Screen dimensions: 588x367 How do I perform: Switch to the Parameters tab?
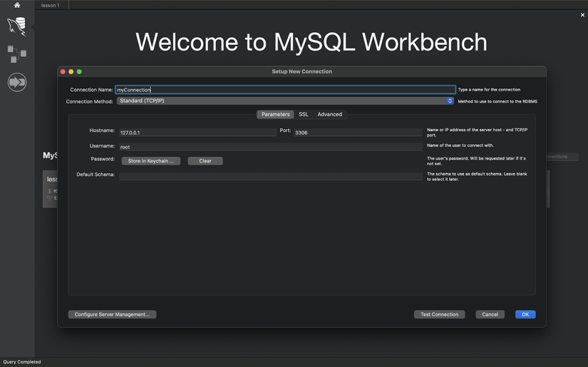tap(275, 114)
